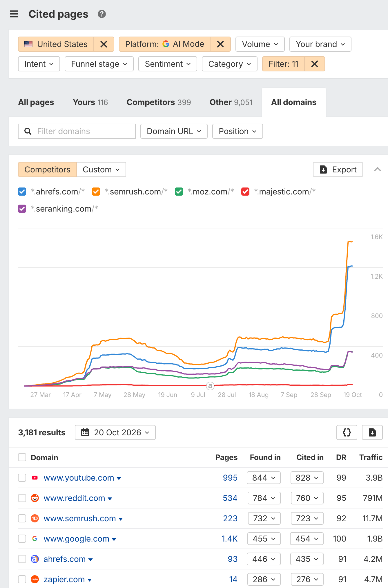388x588 pixels.
Task: Toggle the ahrefs.com chart series checkbox
Action: tap(22, 192)
